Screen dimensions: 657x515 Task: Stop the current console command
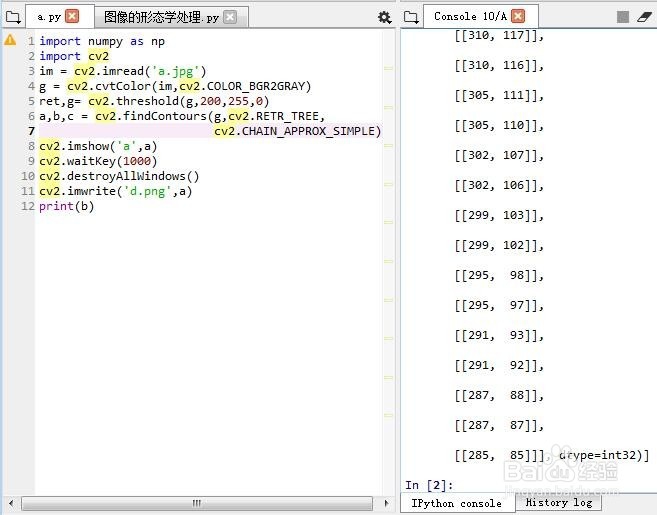point(623,17)
